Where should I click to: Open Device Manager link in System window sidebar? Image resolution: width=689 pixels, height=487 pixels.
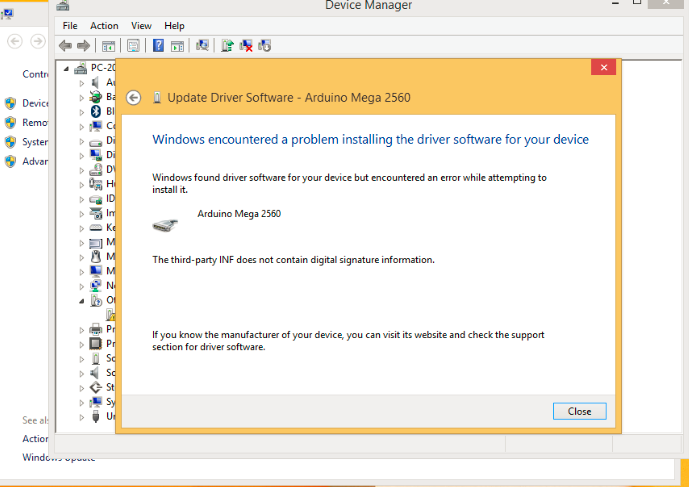[35, 103]
